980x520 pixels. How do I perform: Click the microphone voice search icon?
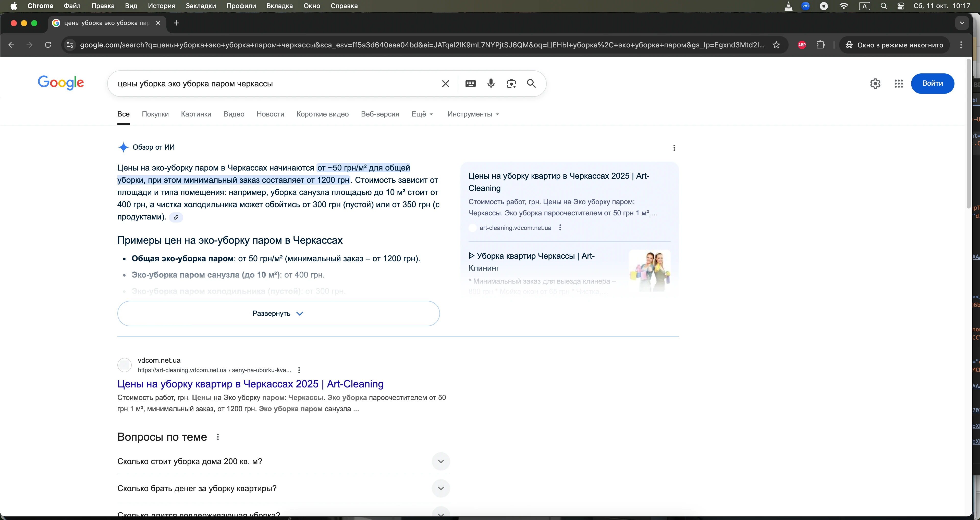point(491,84)
